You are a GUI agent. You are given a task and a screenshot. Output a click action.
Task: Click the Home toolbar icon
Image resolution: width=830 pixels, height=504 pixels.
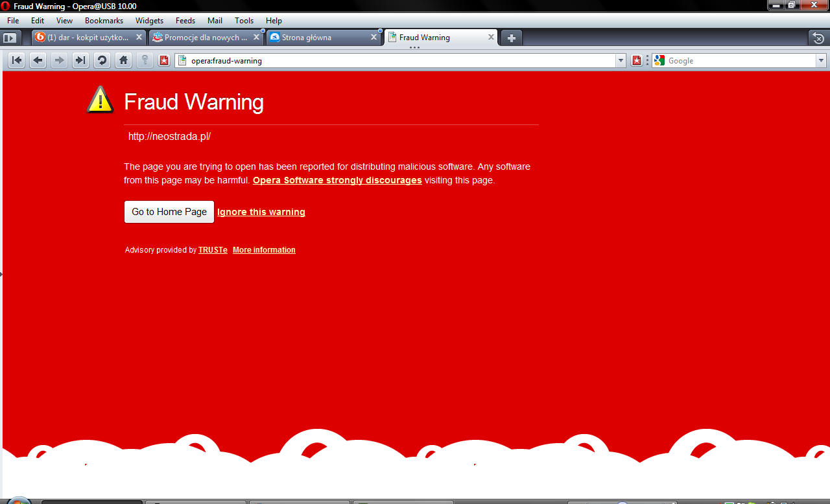[x=123, y=60]
